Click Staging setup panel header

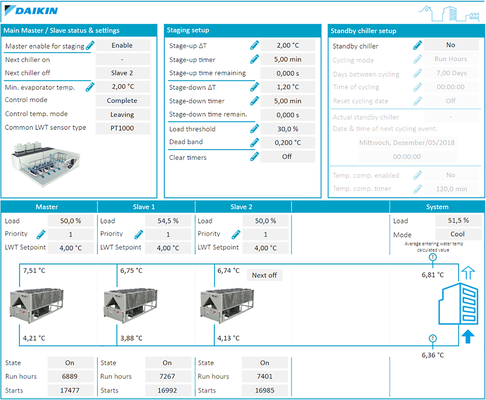click(243, 30)
